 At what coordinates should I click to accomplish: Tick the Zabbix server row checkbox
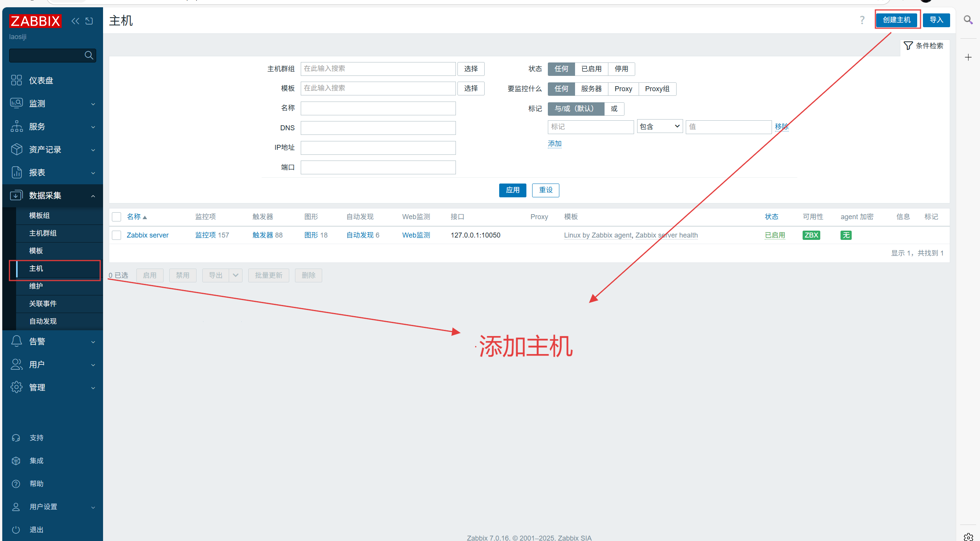[116, 235]
